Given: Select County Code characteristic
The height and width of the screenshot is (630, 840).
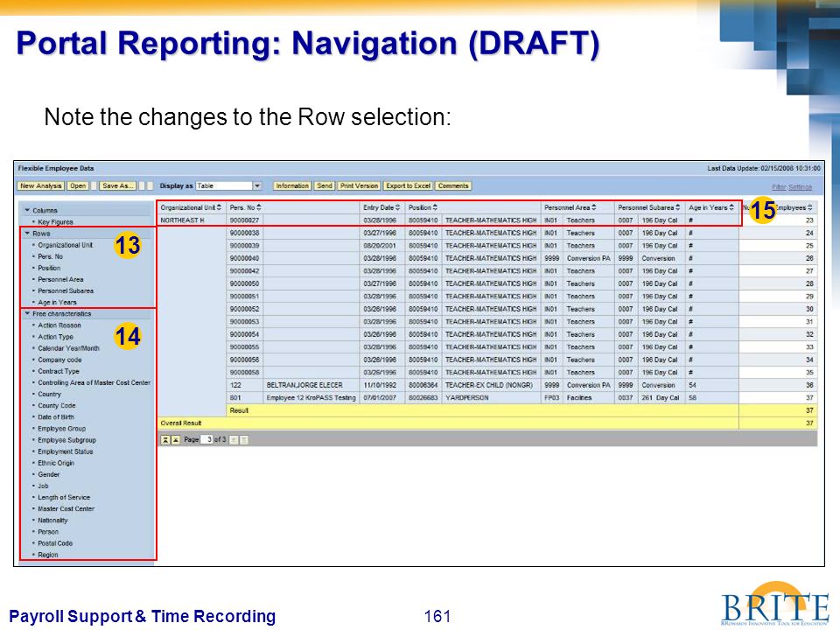Looking at the screenshot, I should (x=57, y=405).
